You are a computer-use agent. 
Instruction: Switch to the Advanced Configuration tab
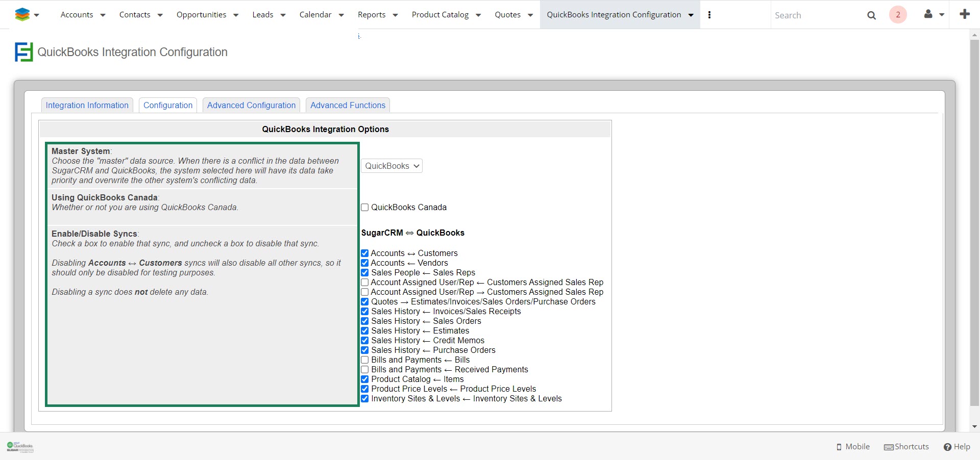[x=251, y=106]
